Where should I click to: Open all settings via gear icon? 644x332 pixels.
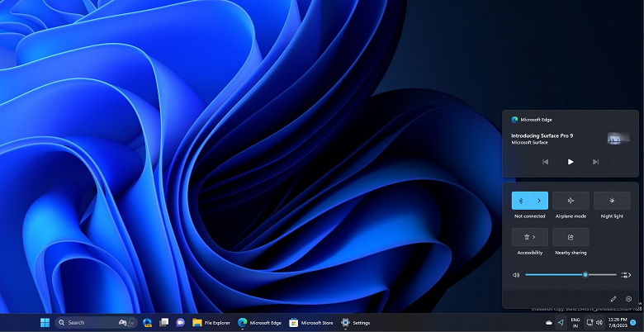coord(629,298)
